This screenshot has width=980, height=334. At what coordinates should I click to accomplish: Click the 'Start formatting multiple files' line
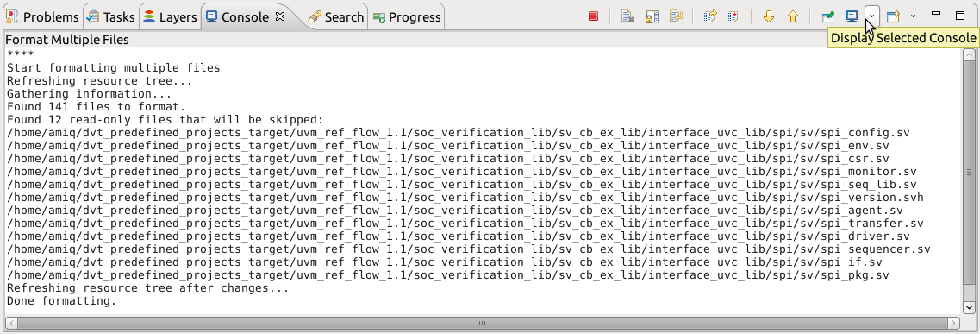pyautogui.click(x=113, y=67)
